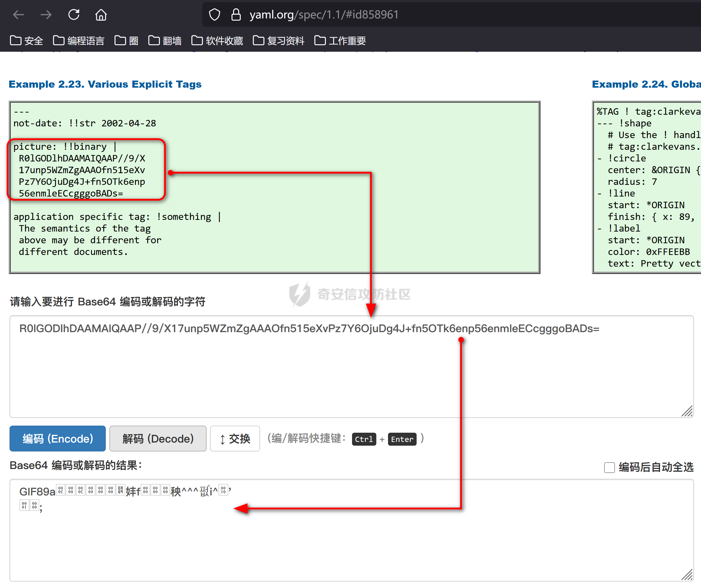Click the line 'picture: !!binary |'

pos(65,147)
